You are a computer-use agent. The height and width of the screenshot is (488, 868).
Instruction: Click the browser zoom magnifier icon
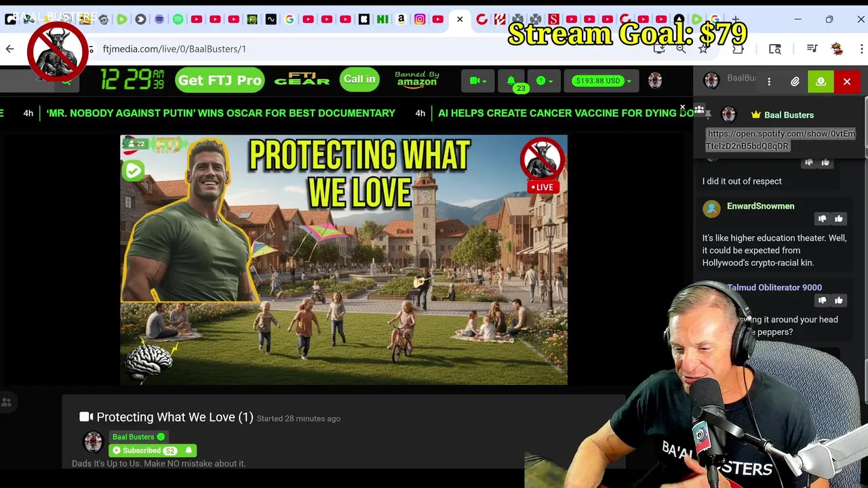(x=681, y=49)
